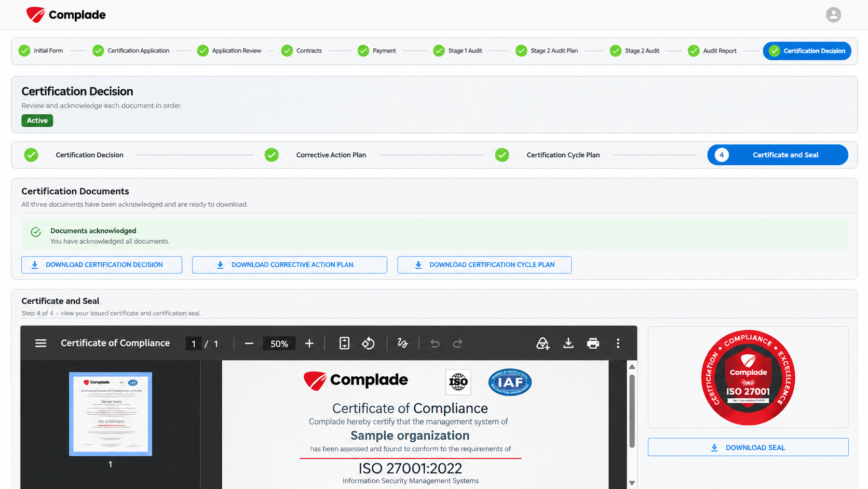Go to Stage 1 Audit step

tap(458, 50)
